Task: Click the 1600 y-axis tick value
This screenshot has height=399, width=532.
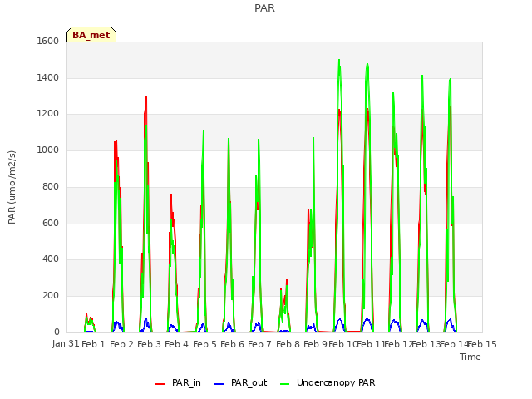Action: click(x=48, y=41)
